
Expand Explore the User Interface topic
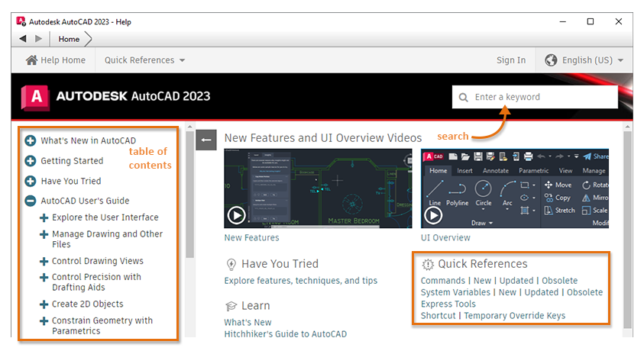(x=44, y=217)
